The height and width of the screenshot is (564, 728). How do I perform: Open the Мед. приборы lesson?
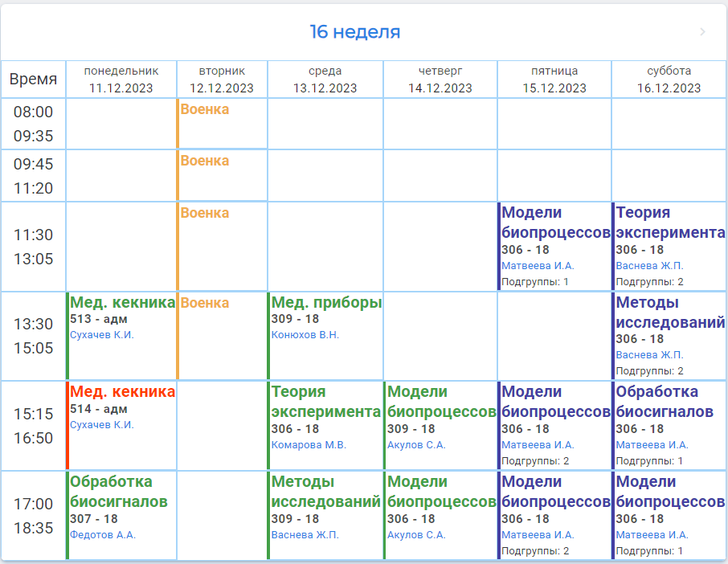click(326, 303)
